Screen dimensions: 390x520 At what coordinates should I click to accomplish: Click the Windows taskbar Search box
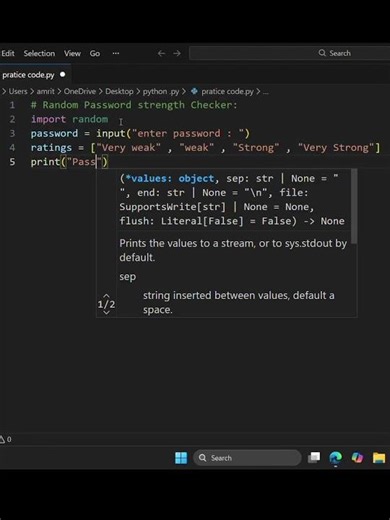(x=247, y=458)
